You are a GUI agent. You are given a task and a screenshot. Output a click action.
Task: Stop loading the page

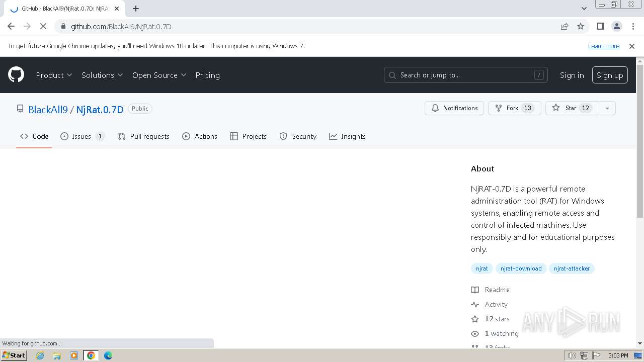coord(43,26)
